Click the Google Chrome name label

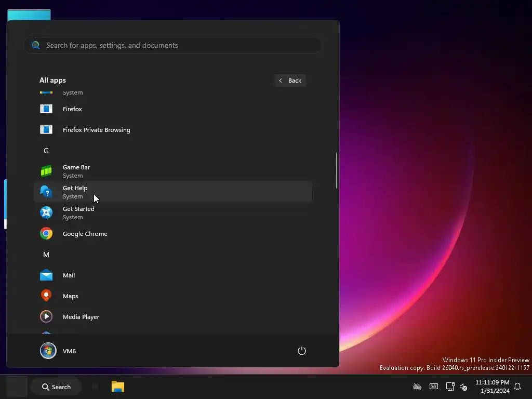(85, 234)
